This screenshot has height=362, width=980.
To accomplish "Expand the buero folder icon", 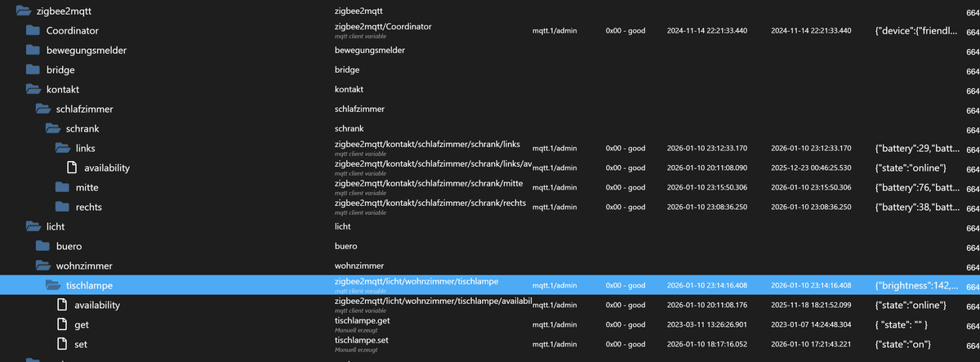I will 42,246.
